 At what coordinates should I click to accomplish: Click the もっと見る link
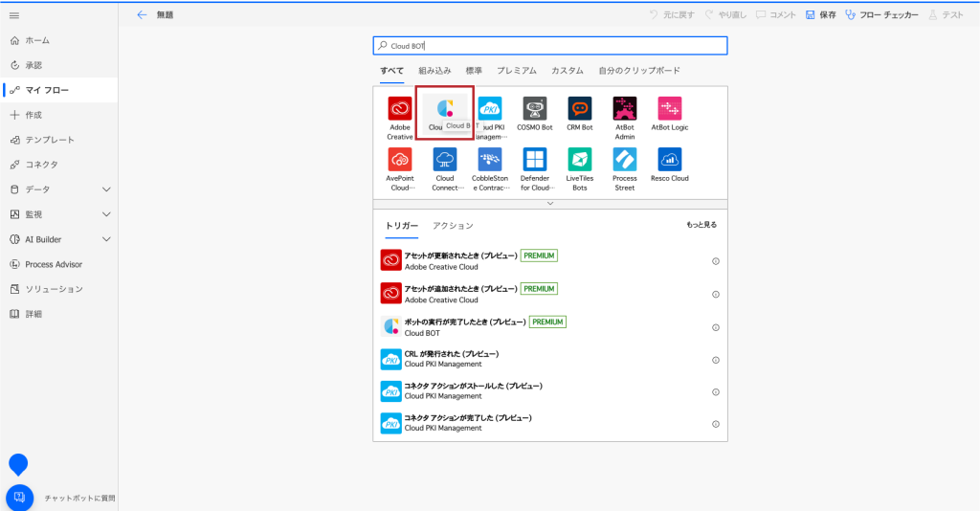[702, 225]
